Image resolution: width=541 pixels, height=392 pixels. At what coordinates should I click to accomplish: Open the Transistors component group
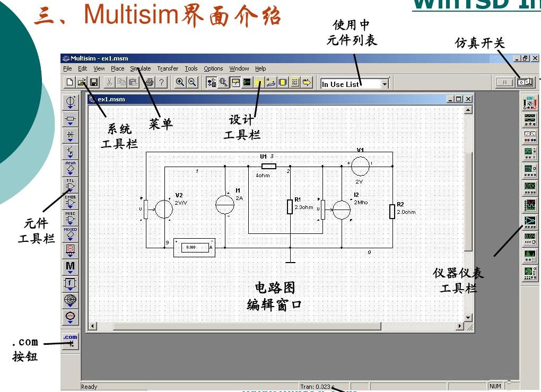pos(71,152)
